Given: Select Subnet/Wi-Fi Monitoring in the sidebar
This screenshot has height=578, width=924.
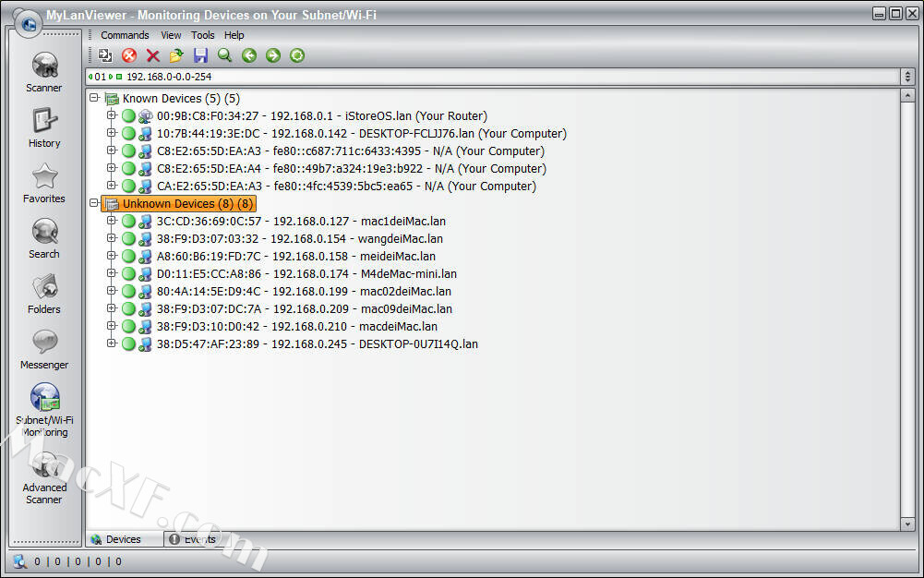Looking at the screenshot, I should pos(44,410).
